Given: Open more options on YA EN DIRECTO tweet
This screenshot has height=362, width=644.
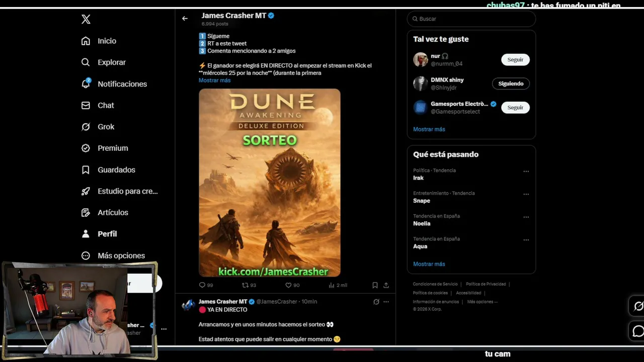Looking at the screenshot, I should [386, 302].
